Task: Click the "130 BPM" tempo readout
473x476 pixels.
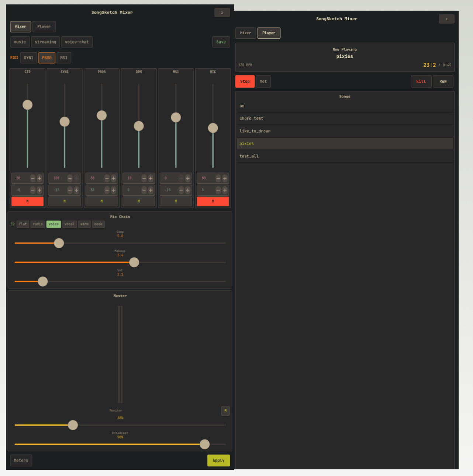Action: (x=245, y=65)
